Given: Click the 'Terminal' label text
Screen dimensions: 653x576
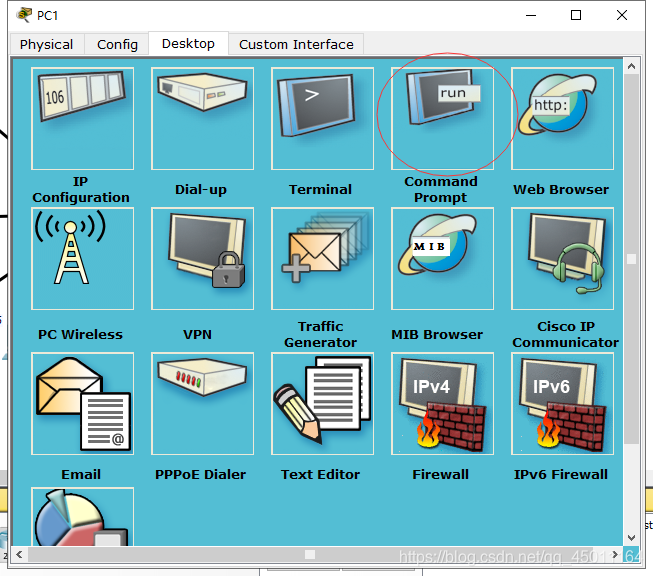Looking at the screenshot, I should (320, 190).
